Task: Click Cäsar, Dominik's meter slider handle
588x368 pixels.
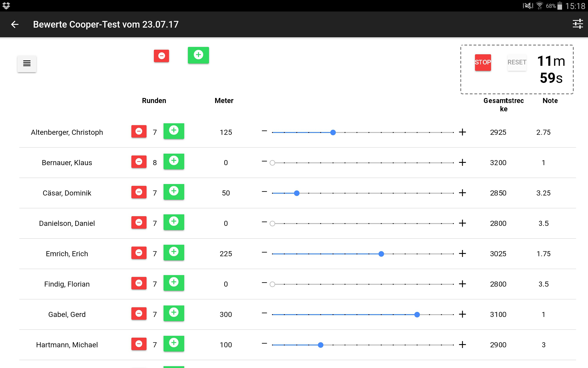Action: 297,193
